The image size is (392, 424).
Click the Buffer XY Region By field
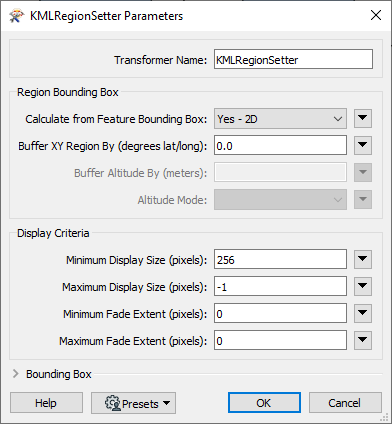coord(280,145)
